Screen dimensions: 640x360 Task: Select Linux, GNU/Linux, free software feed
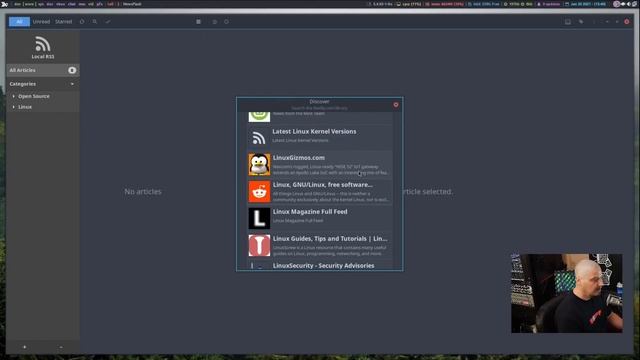point(320,191)
